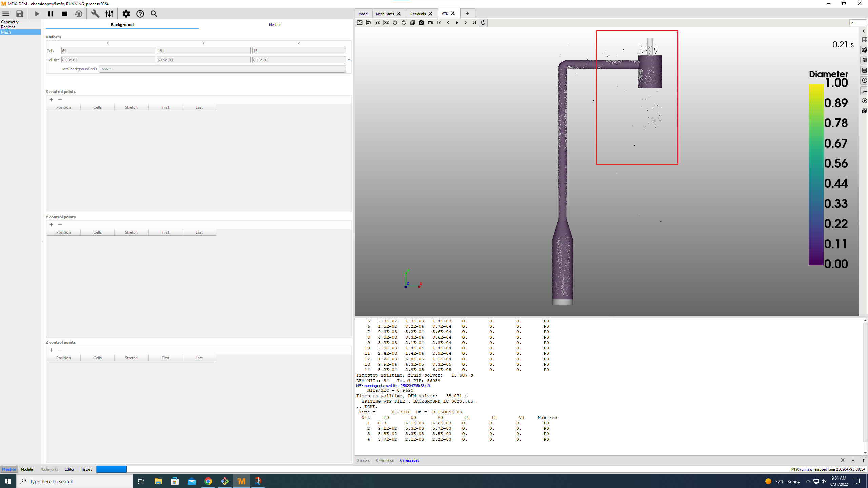Click the 6 messages link
Image resolution: width=868 pixels, height=488 pixels.
click(410, 460)
